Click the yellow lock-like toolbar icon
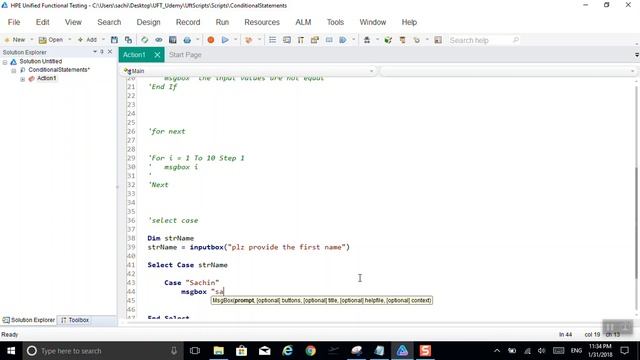The width and height of the screenshot is (640, 360). (x=315, y=40)
